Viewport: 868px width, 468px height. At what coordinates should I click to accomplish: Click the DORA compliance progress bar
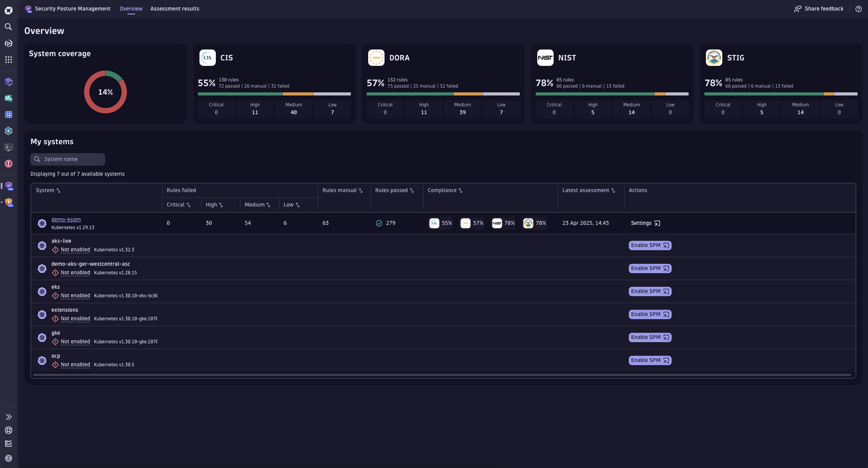click(x=443, y=94)
